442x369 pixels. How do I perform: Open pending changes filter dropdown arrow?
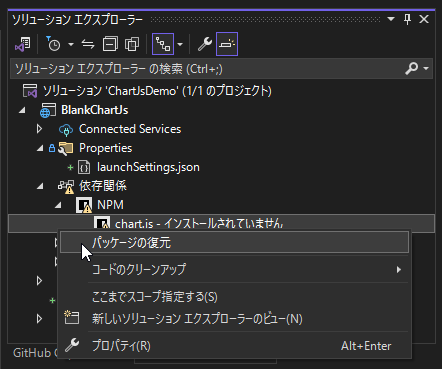[x=71, y=44]
